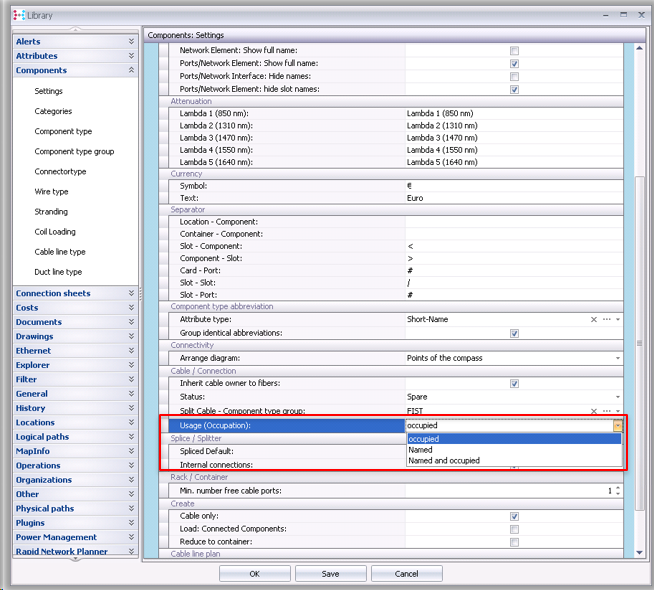
Task: Click scroll-down arrow of settings list
Action: pos(639,553)
